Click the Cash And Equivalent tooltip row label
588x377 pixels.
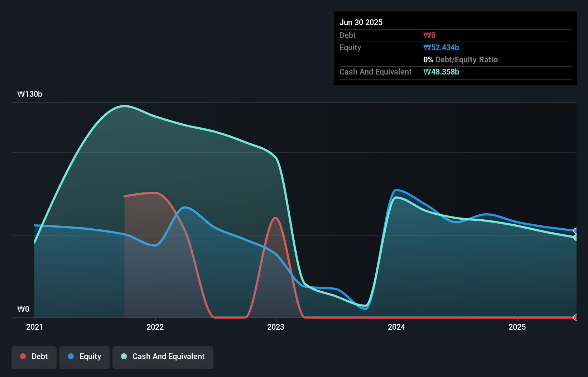click(375, 72)
